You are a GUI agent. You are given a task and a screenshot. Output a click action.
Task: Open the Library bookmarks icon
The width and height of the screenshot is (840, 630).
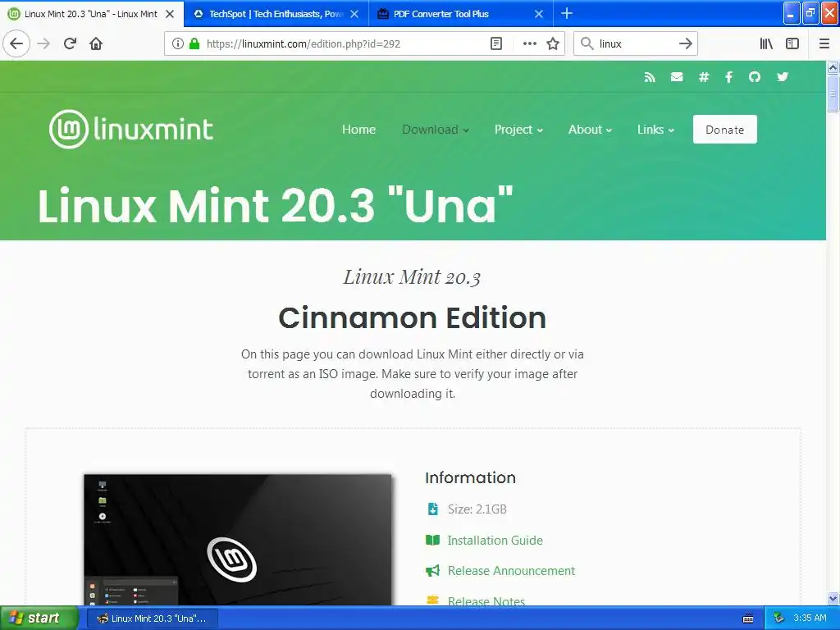(766, 44)
